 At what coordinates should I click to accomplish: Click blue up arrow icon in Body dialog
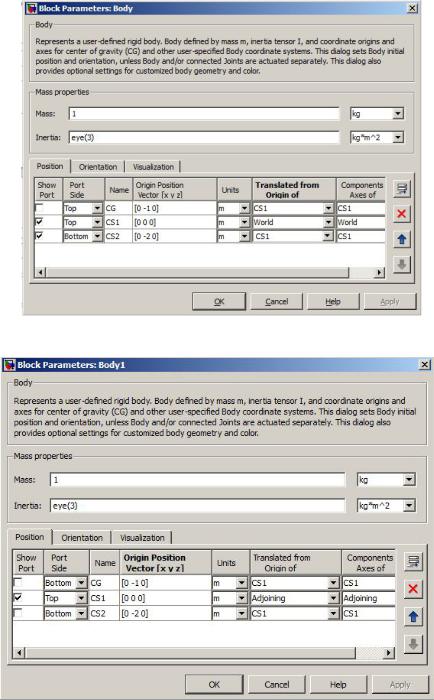(401, 239)
